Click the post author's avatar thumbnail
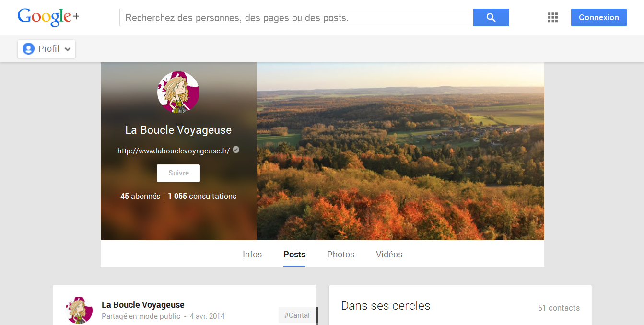This screenshot has height=325, width=644. (x=79, y=310)
